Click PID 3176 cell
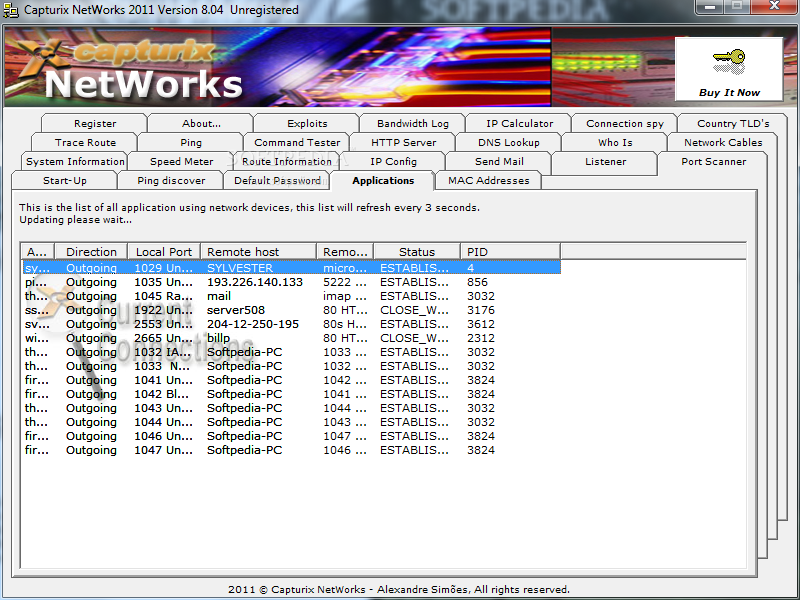The image size is (800, 600). (481, 310)
